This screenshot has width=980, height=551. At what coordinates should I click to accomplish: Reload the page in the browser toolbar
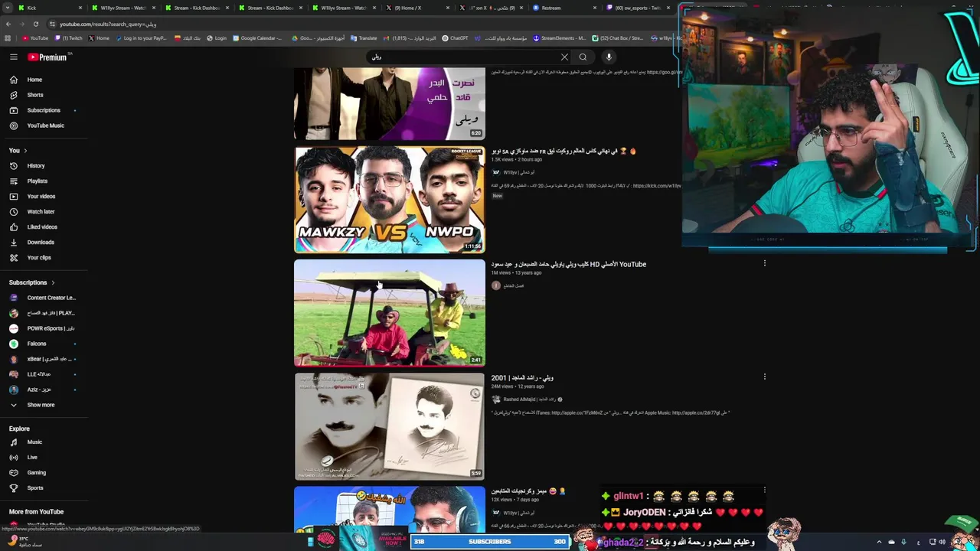click(x=35, y=24)
